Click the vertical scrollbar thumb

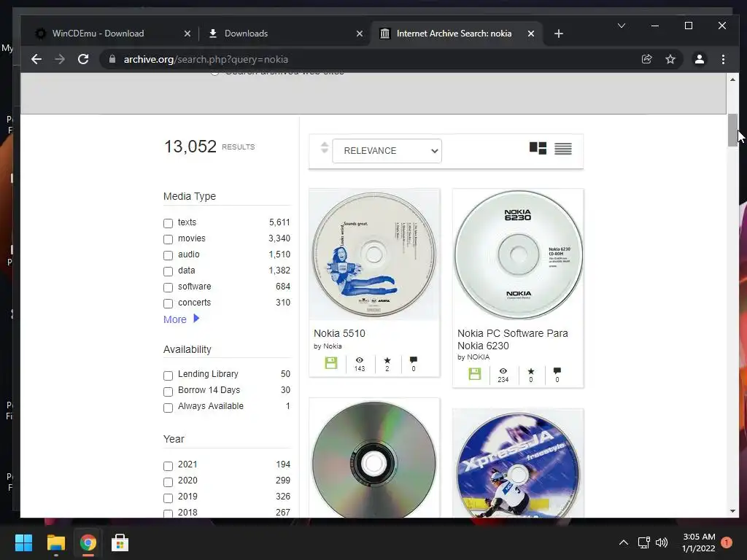[732, 130]
